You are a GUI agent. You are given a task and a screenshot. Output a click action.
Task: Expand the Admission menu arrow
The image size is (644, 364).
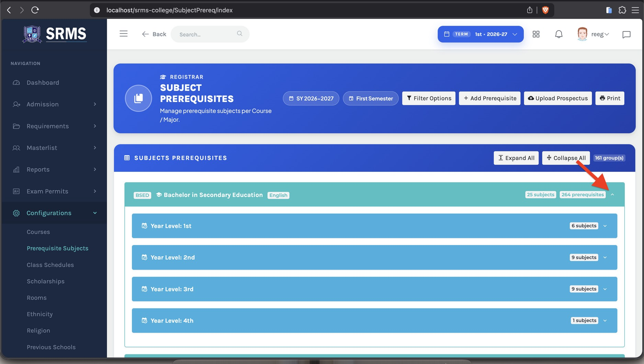click(x=95, y=104)
